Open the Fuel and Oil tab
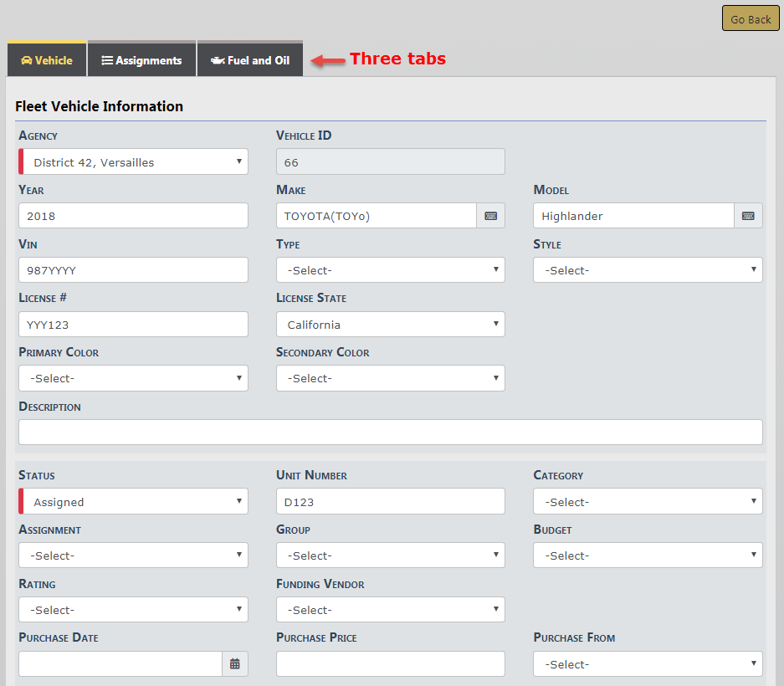This screenshot has height=686, width=784. point(250,60)
